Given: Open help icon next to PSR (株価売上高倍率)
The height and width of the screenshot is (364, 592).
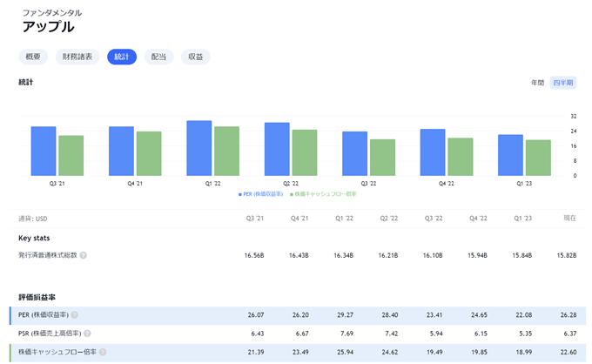Looking at the screenshot, I should click(87, 334).
